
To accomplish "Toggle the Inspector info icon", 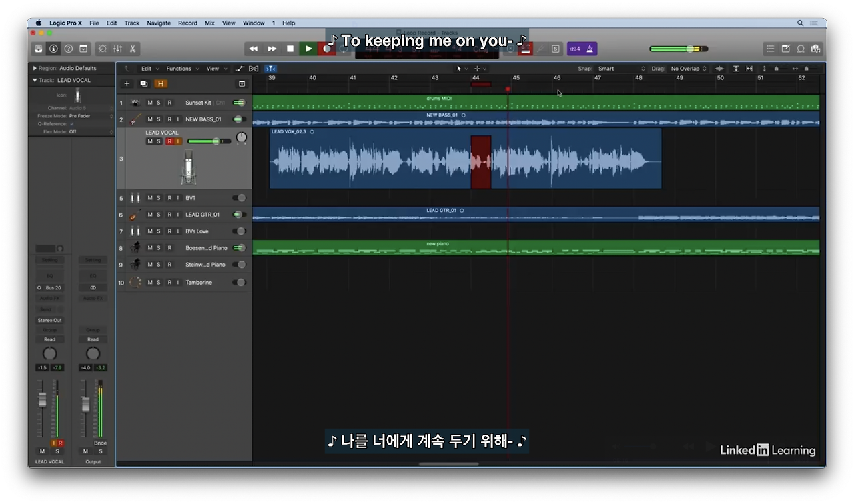I will 53,49.
